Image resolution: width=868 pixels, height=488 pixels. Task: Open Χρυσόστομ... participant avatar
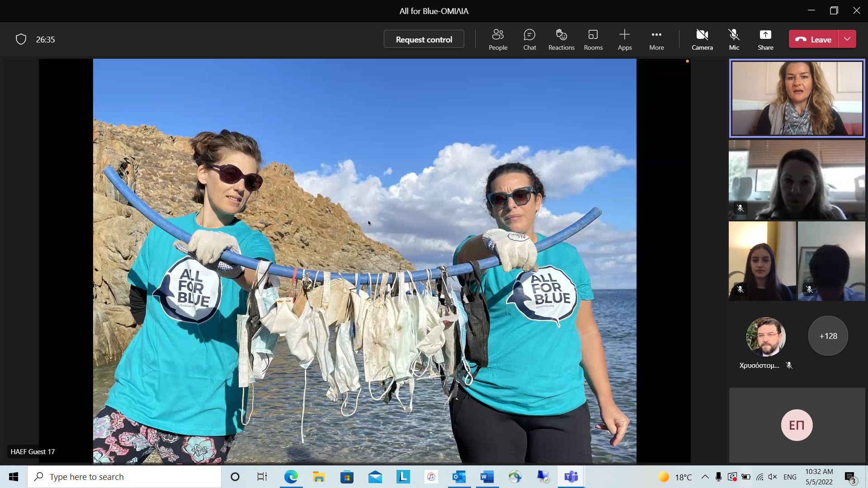tap(765, 337)
